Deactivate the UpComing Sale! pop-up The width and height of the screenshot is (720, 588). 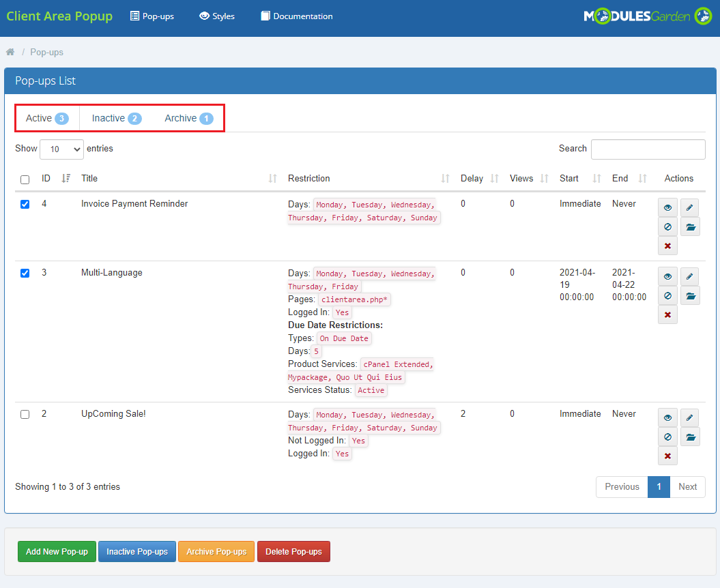667,437
